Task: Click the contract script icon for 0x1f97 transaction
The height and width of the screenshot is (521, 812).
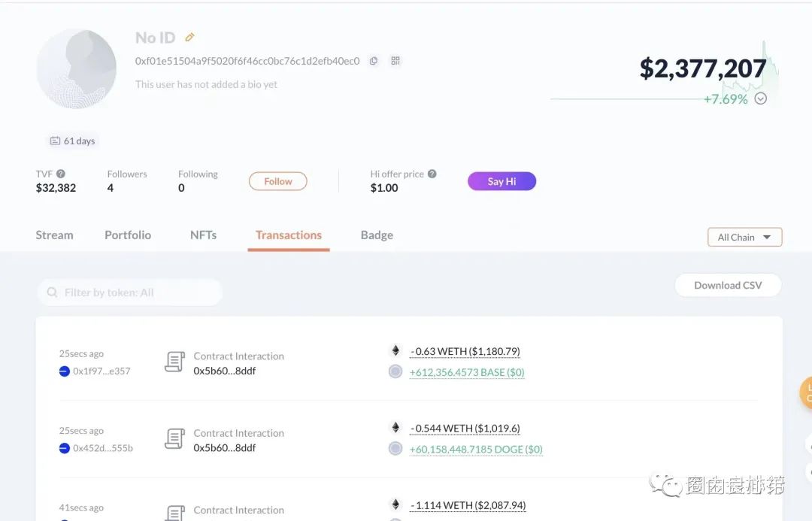Action: coord(174,362)
